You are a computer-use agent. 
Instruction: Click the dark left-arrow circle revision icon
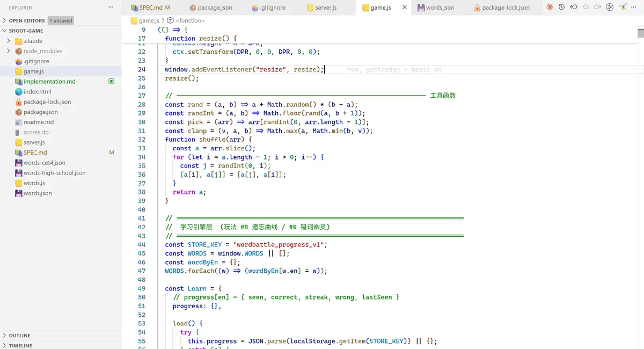tap(574, 7)
